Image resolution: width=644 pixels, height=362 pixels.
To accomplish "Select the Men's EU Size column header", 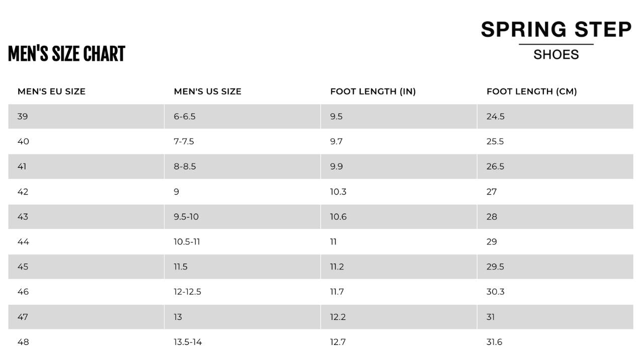I will click(51, 92).
